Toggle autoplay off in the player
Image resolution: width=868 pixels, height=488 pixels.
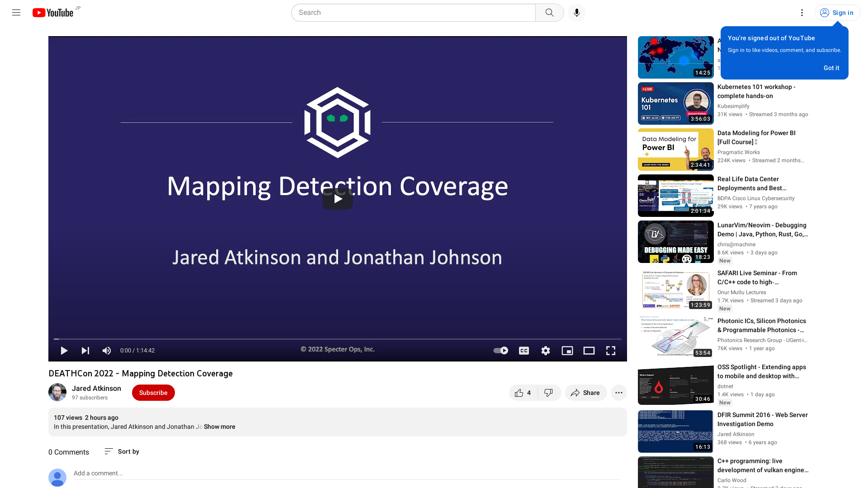(x=500, y=350)
